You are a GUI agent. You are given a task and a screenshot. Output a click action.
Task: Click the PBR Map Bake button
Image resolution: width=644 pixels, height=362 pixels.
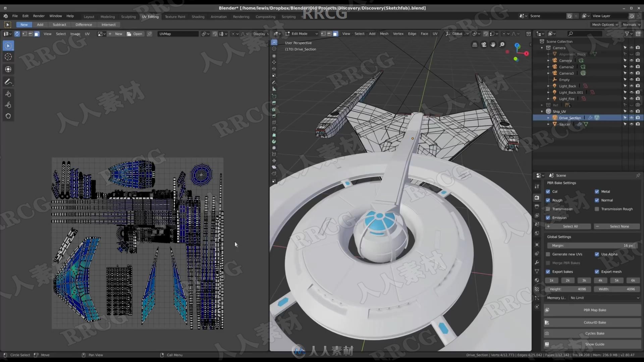594,310
